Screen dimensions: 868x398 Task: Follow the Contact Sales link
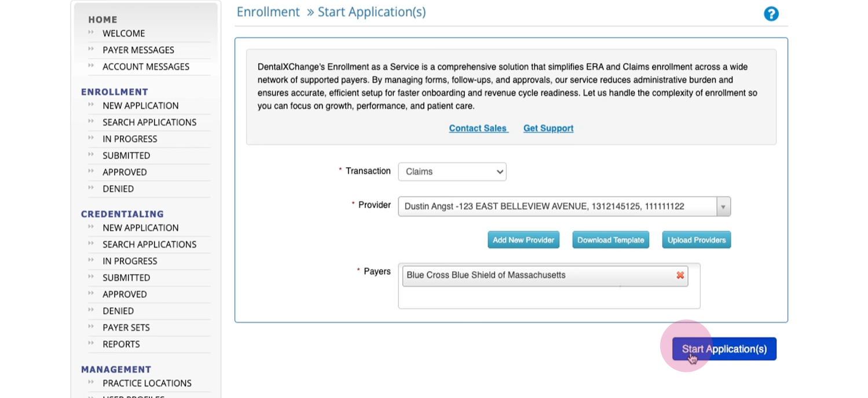478,128
